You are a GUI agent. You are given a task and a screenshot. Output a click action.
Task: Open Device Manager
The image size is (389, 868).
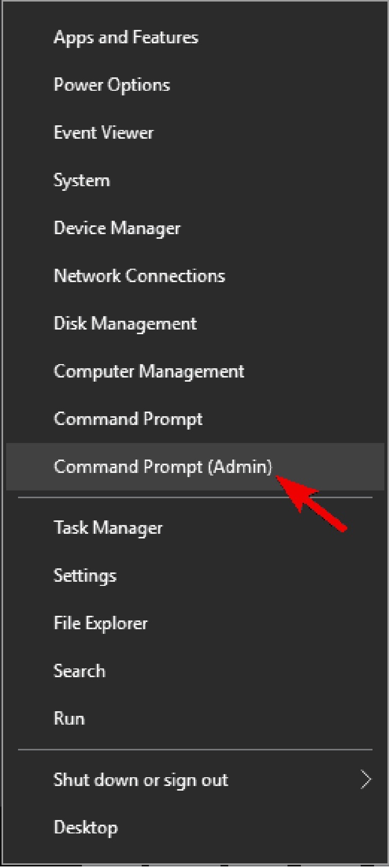[117, 228]
